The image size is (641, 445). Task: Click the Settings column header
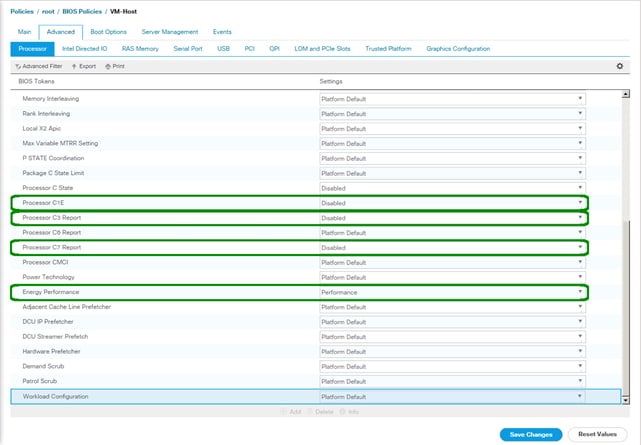(331, 81)
